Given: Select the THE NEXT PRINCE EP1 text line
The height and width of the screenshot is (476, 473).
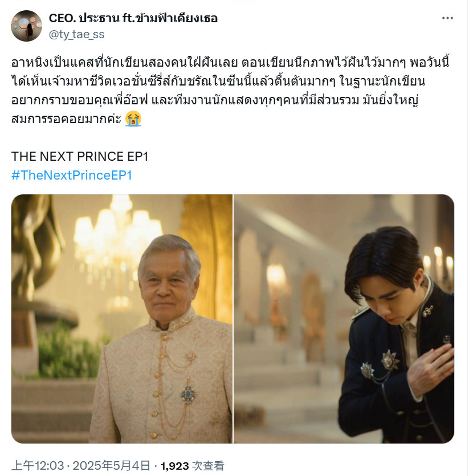Looking at the screenshot, I should (x=80, y=156).
